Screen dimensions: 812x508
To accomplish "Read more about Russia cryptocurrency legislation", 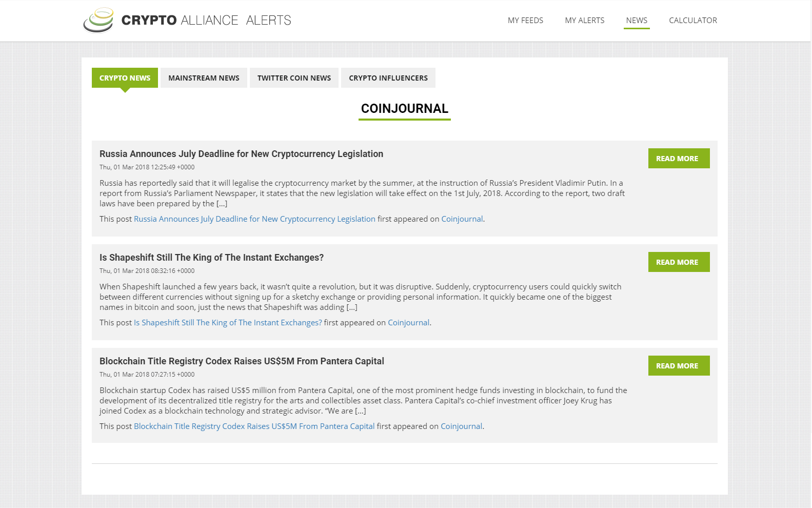I will 679,159.
